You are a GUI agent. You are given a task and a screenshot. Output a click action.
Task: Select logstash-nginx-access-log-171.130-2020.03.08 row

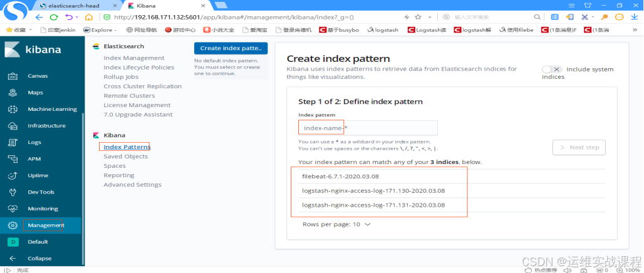(452, 191)
